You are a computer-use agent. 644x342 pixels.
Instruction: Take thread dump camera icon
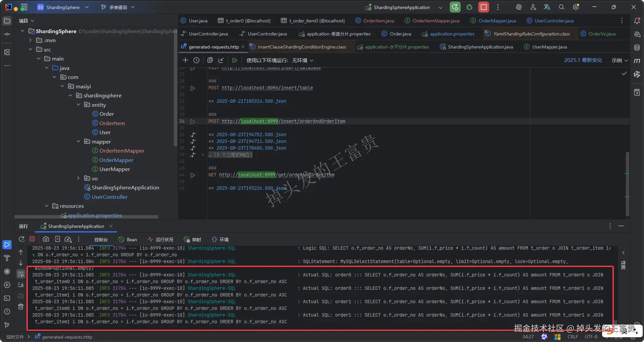coord(46,239)
